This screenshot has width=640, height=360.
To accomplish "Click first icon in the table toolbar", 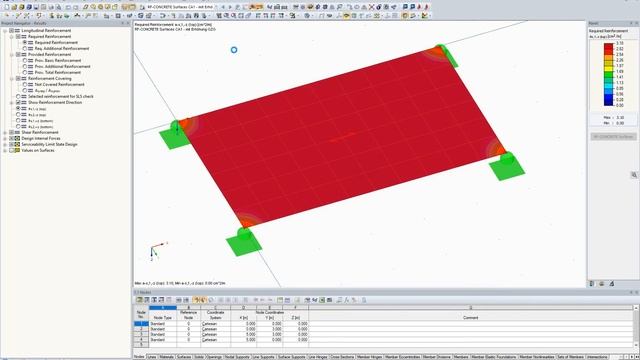I will click(139, 300).
